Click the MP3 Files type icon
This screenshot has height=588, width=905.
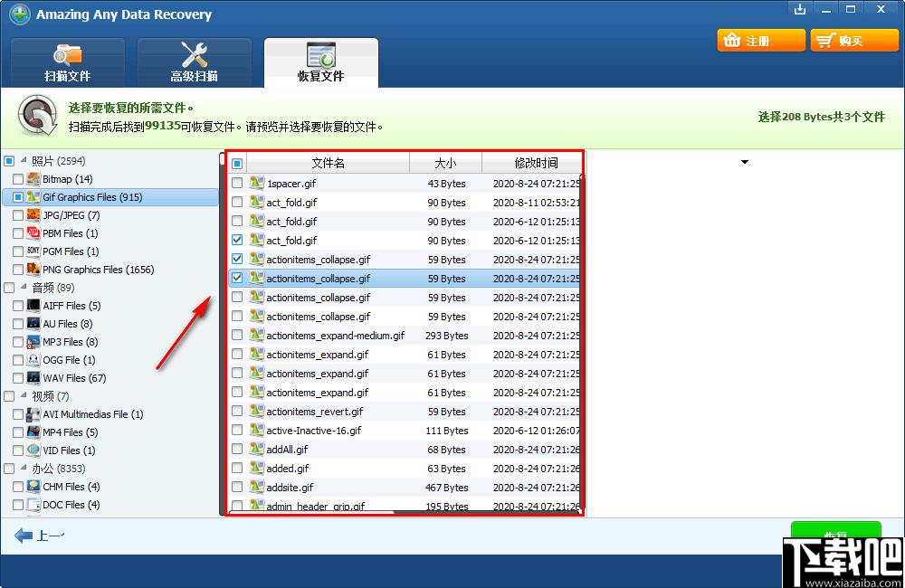pos(33,342)
